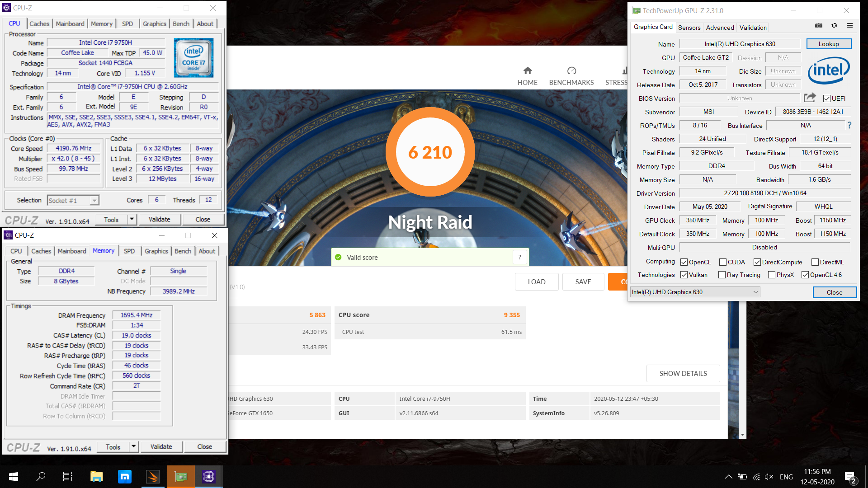Image resolution: width=868 pixels, height=488 pixels.
Task: Click SAVE button in 3DMark
Action: pos(583,282)
